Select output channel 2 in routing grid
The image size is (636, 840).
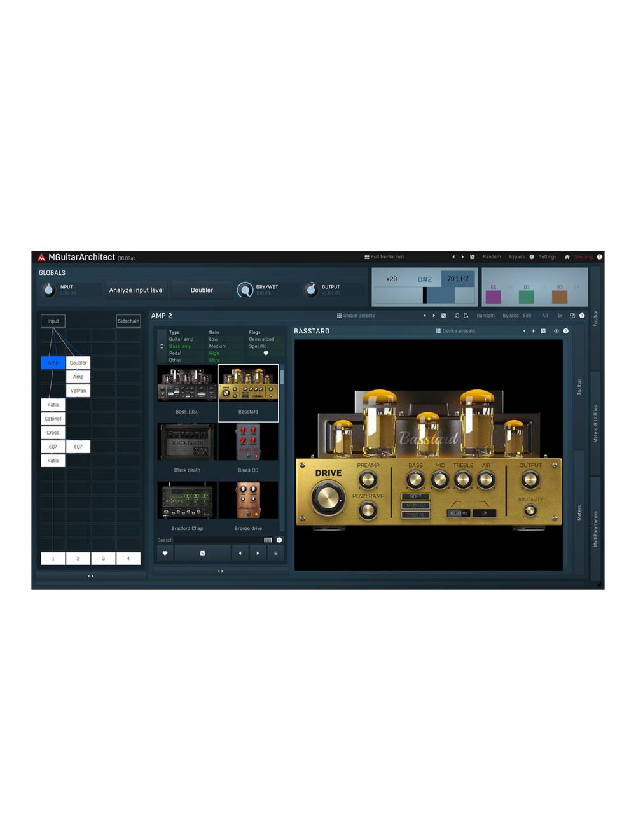(78, 559)
